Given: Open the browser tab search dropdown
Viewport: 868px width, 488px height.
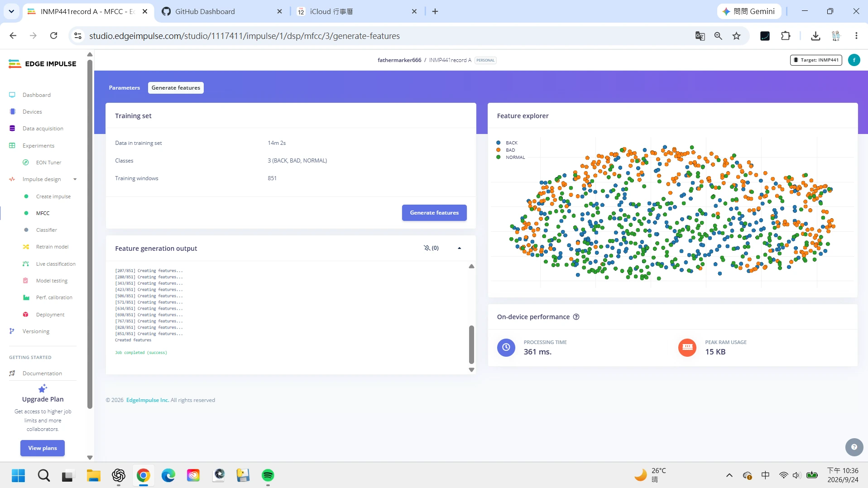Looking at the screenshot, I should pyautogui.click(x=11, y=11).
